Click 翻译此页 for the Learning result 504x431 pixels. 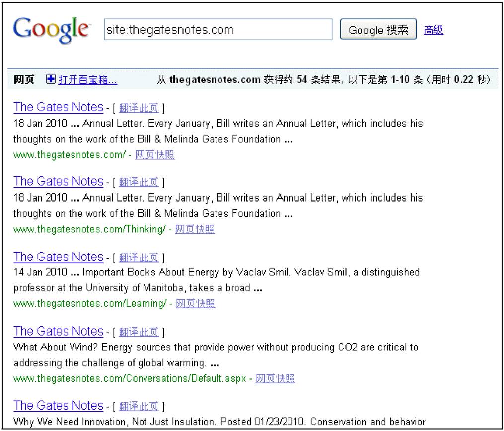(139, 258)
